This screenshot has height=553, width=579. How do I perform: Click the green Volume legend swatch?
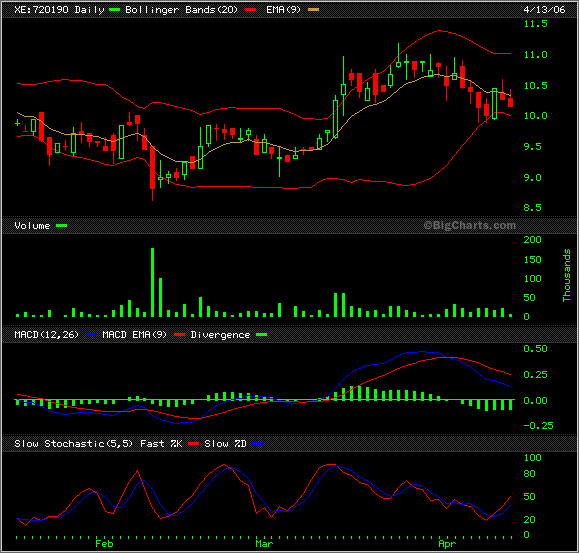61,226
